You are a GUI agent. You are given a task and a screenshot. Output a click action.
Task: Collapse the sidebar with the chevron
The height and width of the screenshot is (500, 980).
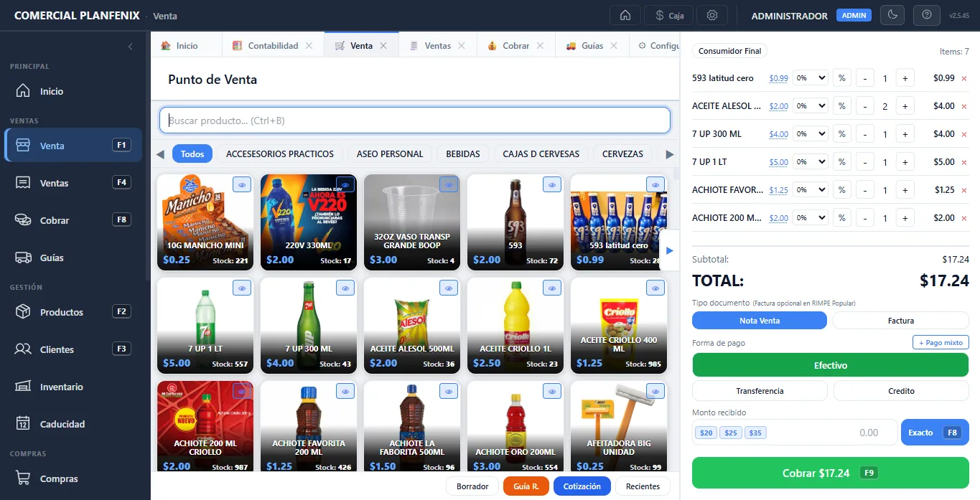[x=130, y=47]
